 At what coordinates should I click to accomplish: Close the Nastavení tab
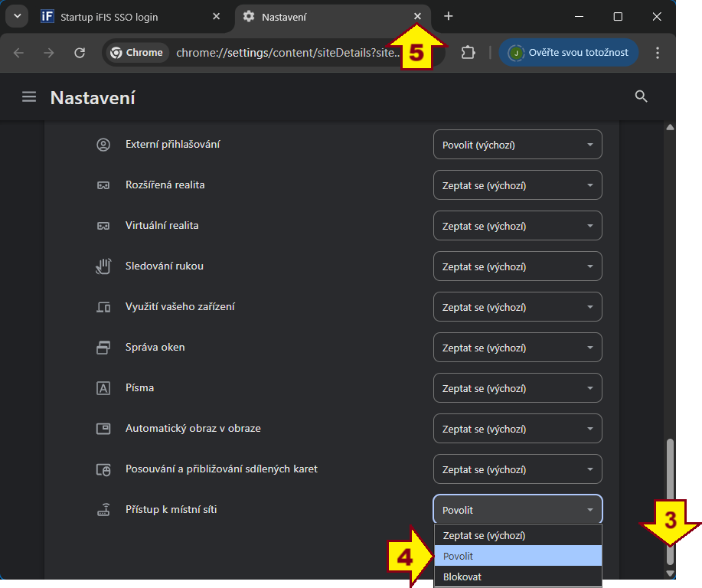coord(417,16)
